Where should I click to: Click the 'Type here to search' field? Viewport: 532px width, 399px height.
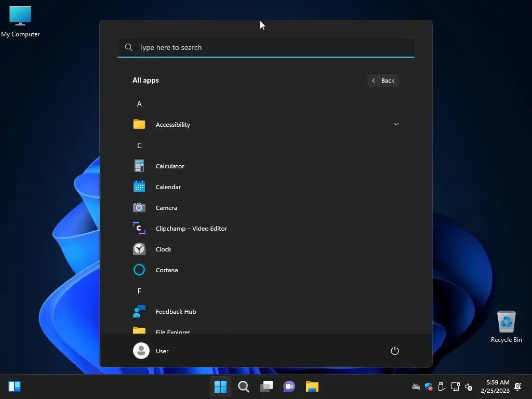coord(266,47)
